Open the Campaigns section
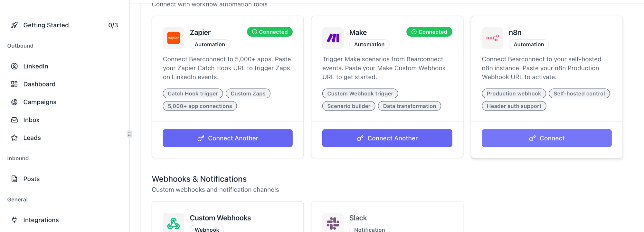Viewport: 644px width, 232px height. pos(40,102)
